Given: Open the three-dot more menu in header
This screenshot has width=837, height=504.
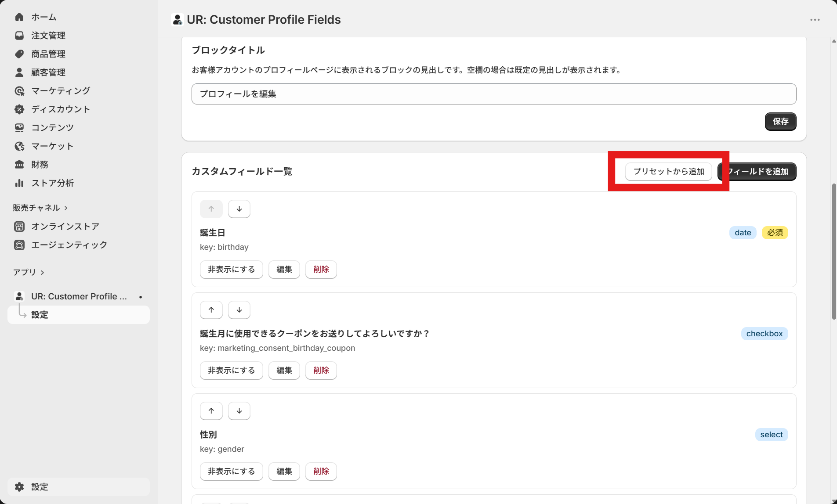Looking at the screenshot, I should [x=815, y=20].
